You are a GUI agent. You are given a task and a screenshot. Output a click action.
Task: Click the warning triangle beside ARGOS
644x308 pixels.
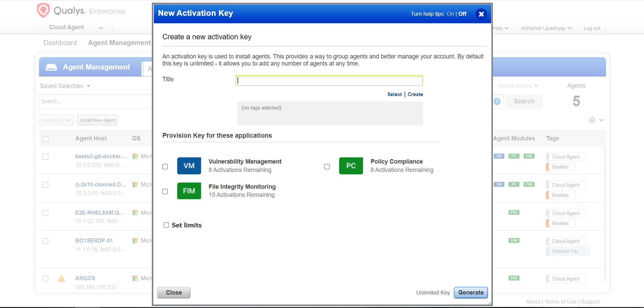61,279
